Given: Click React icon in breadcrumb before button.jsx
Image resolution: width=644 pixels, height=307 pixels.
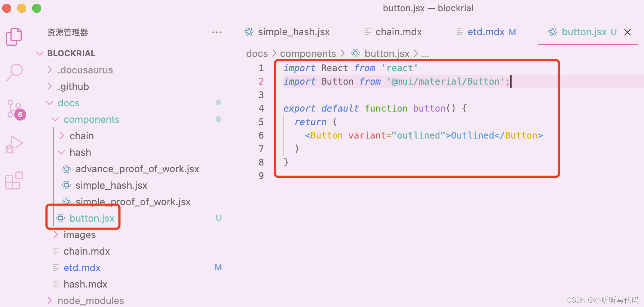Looking at the screenshot, I should (356, 54).
